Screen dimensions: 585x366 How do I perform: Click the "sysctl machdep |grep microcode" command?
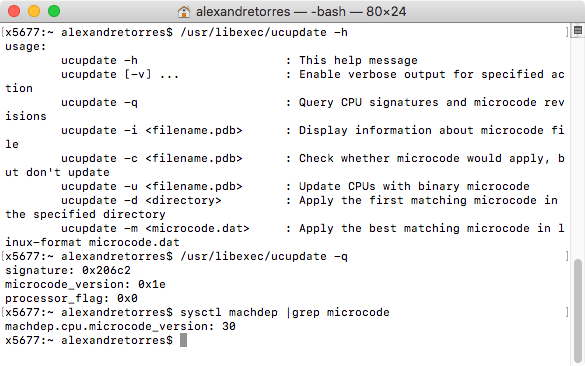(x=285, y=312)
